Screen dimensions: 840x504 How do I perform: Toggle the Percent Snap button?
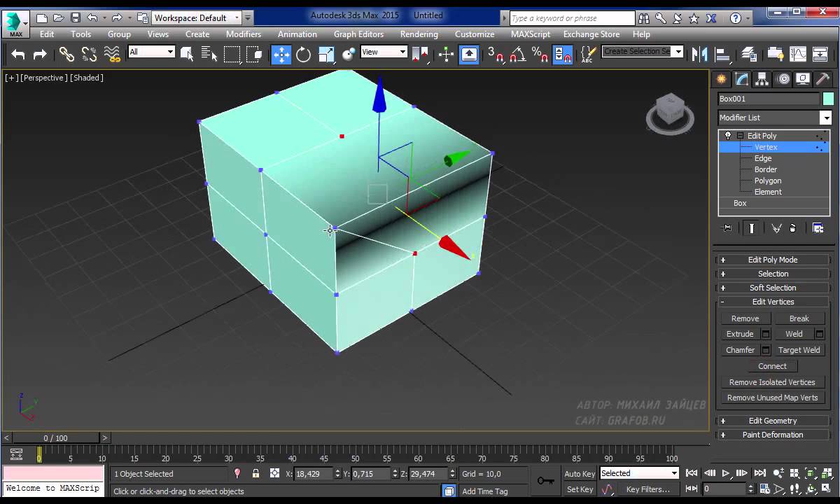pos(540,54)
